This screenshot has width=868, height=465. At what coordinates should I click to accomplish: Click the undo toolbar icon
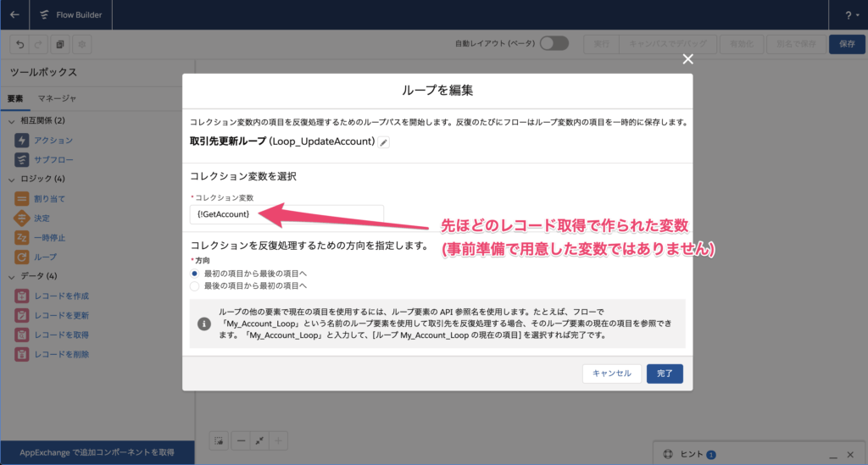pyautogui.click(x=20, y=44)
